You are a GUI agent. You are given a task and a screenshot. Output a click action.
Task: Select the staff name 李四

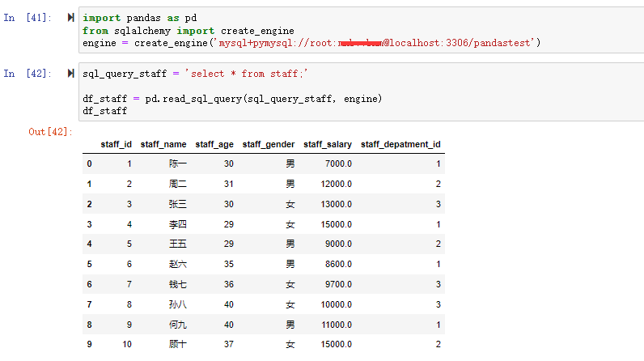click(x=178, y=224)
